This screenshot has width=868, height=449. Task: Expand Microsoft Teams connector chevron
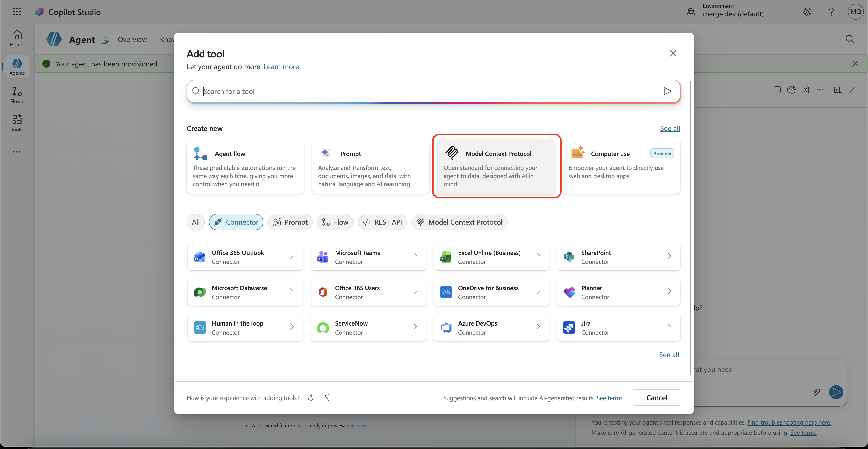415,256
